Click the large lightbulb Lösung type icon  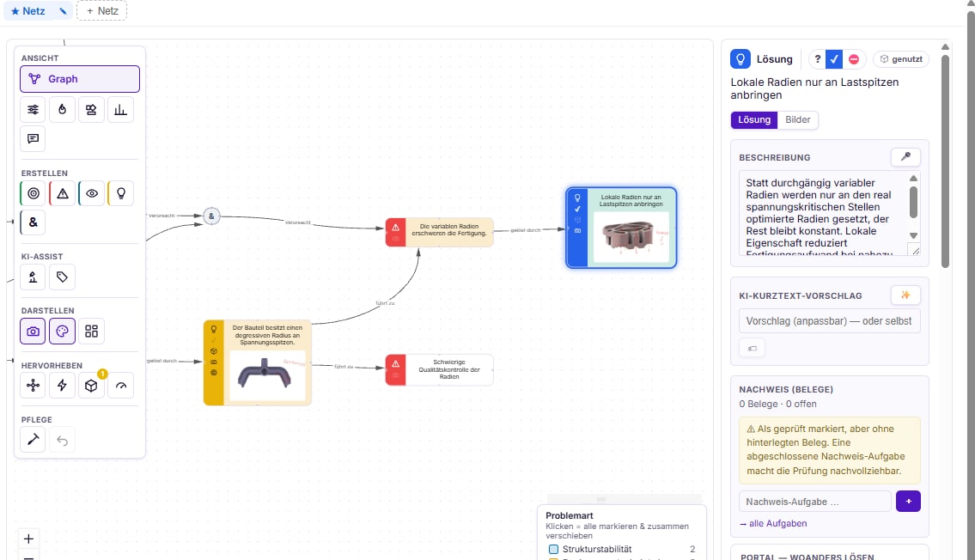[740, 59]
